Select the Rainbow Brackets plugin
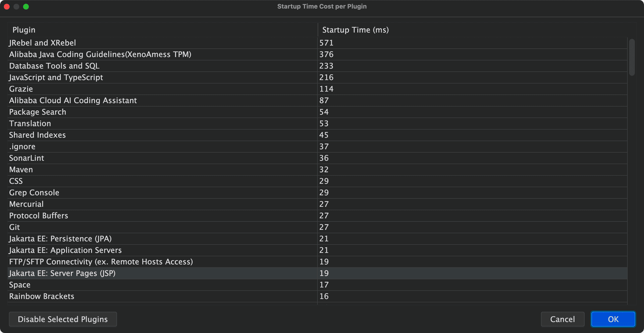 coord(317,296)
